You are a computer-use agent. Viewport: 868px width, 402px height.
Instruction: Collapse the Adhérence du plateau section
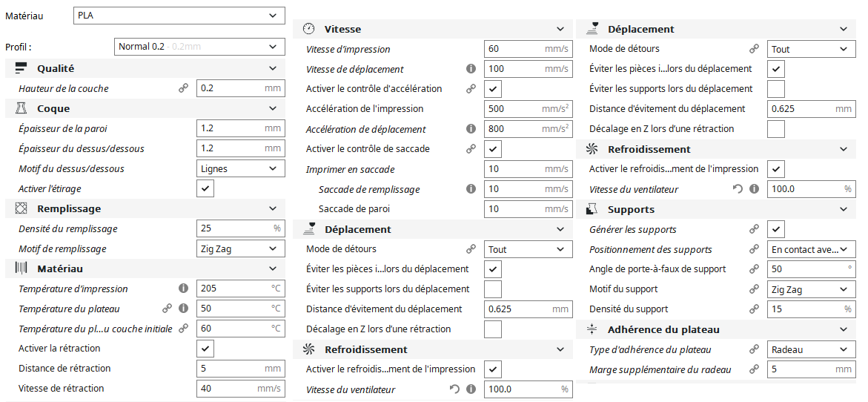(717, 329)
